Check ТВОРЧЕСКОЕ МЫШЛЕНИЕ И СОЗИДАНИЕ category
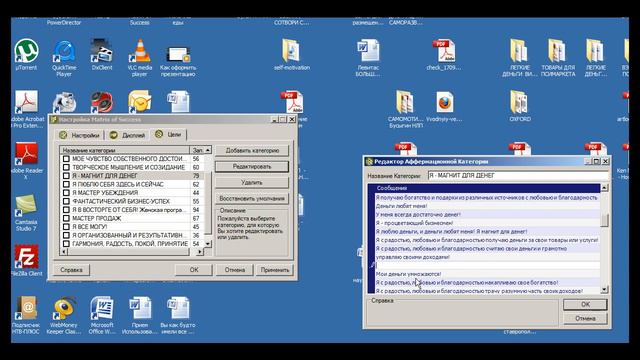 (x=66, y=167)
